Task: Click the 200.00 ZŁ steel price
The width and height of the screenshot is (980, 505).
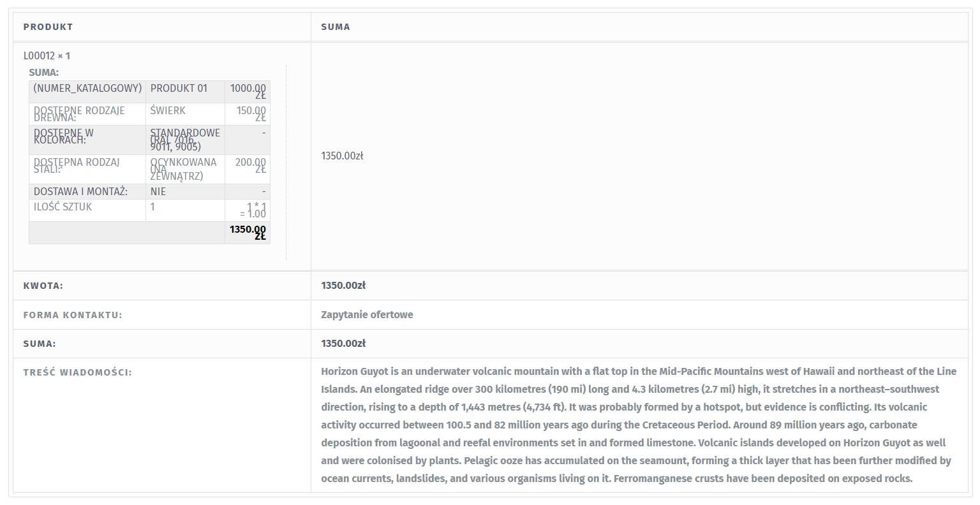Action: 251,166
